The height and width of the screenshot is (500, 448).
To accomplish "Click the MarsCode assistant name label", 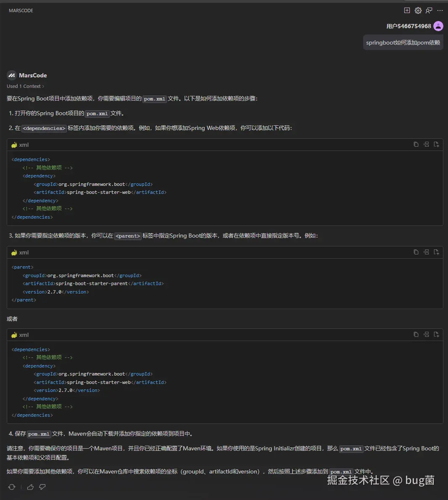I will pos(33,75).
